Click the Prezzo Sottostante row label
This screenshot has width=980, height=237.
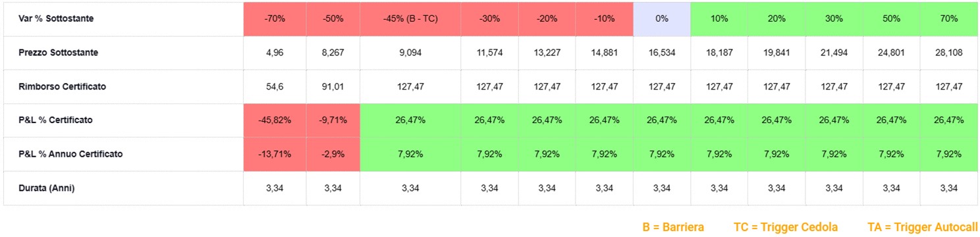59,53
